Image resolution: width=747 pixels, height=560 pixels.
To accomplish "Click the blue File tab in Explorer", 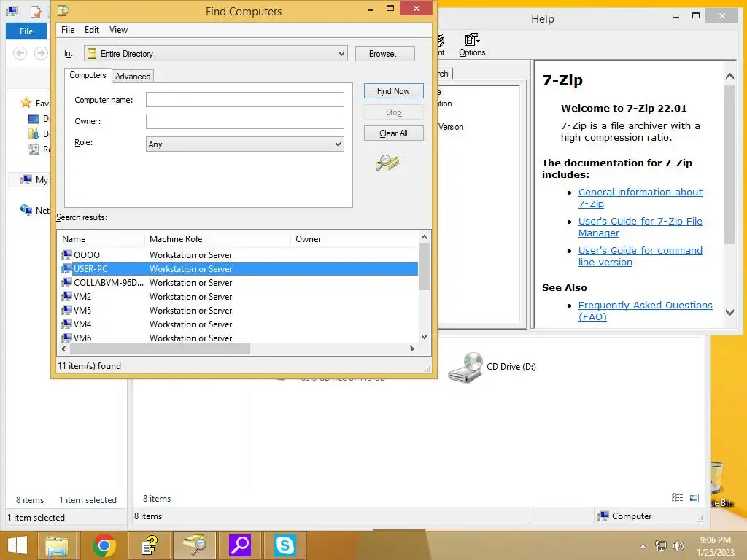I will click(x=26, y=31).
